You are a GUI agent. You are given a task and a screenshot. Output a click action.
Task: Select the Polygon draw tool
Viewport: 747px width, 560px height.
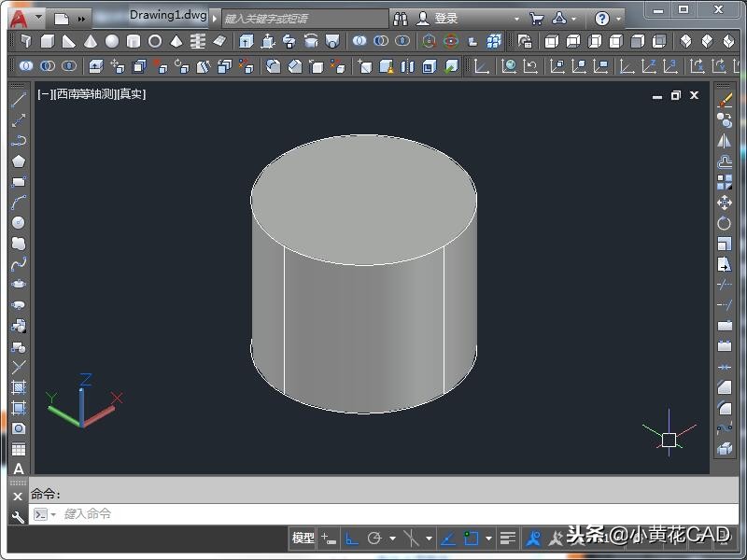[18, 161]
